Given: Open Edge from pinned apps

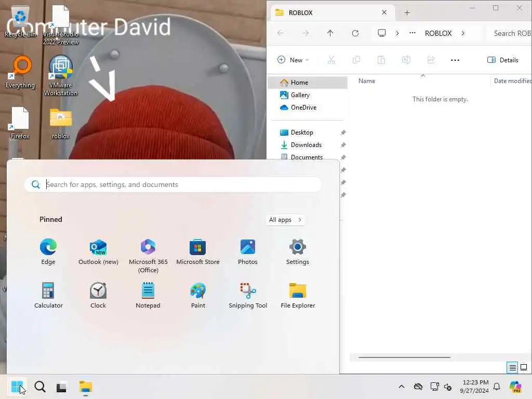Looking at the screenshot, I should click(48, 251).
